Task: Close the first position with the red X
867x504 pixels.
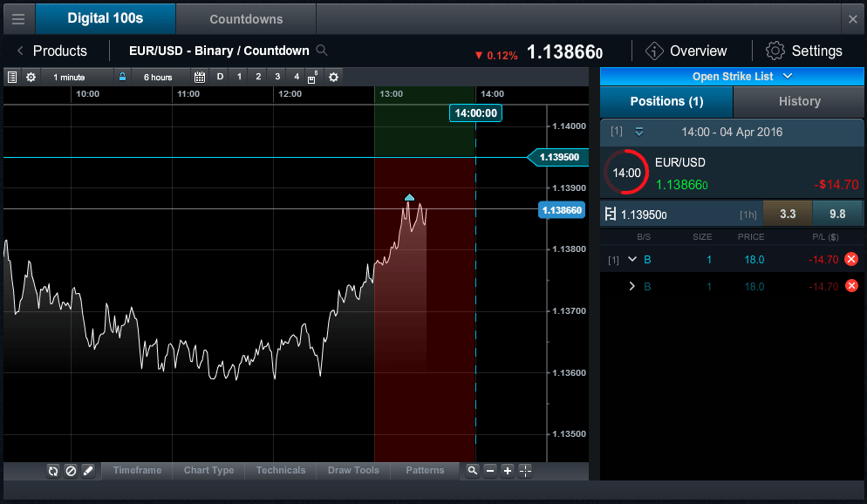Action: (x=851, y=259)
